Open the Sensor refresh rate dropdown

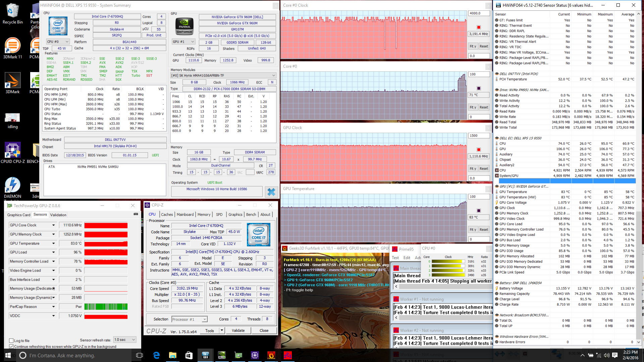point(125,340)
